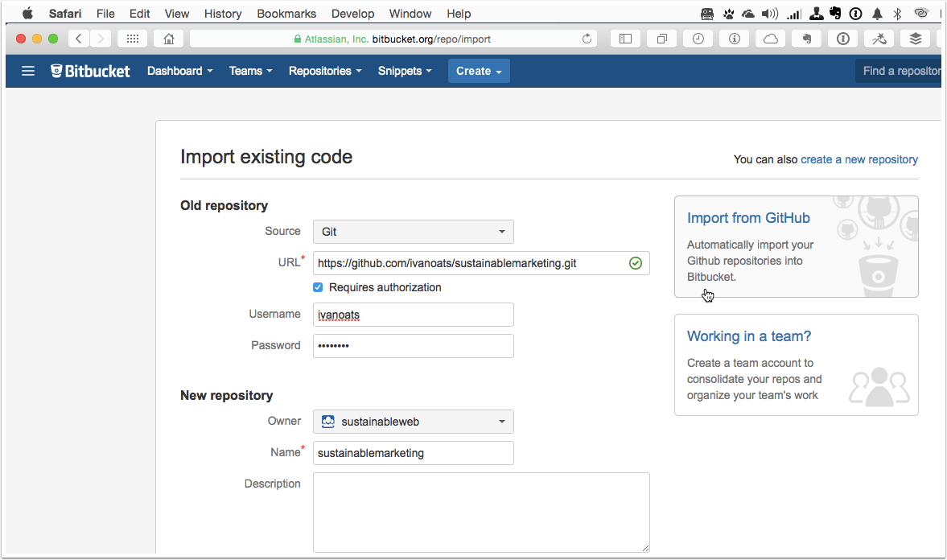Click the create a new repository link
Screen dimensions: 947x560
[x=858, y=159]
